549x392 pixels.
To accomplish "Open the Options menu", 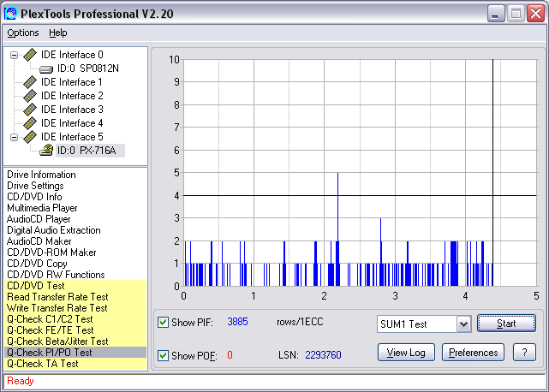I will pos(23,33).
